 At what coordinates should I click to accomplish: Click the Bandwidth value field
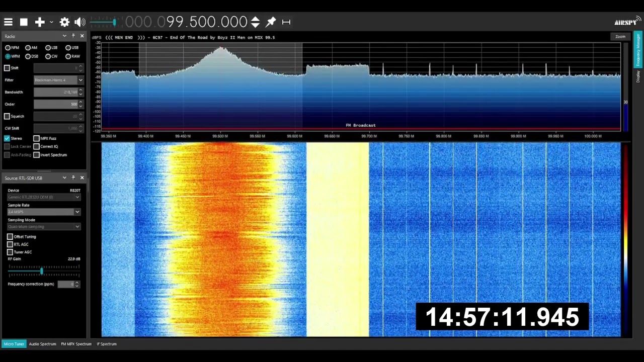click(55, 92)
